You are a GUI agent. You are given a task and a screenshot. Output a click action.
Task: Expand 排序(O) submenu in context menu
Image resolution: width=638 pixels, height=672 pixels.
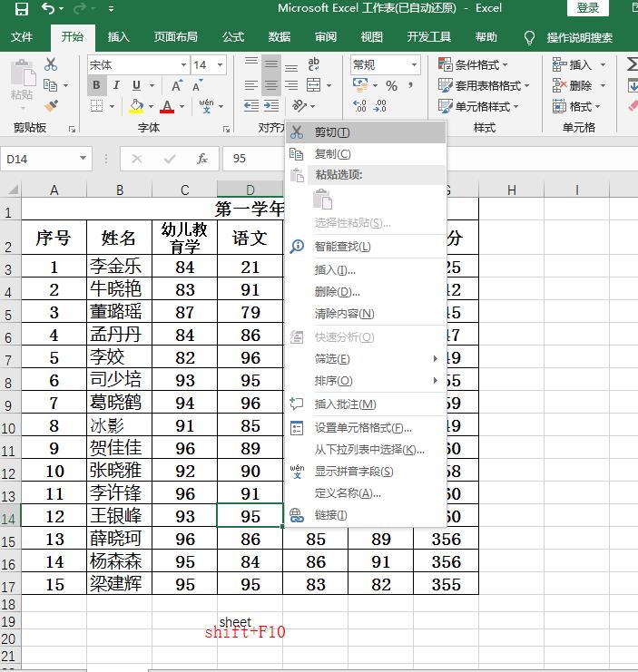pyautogui.click(x=366, y=381)
